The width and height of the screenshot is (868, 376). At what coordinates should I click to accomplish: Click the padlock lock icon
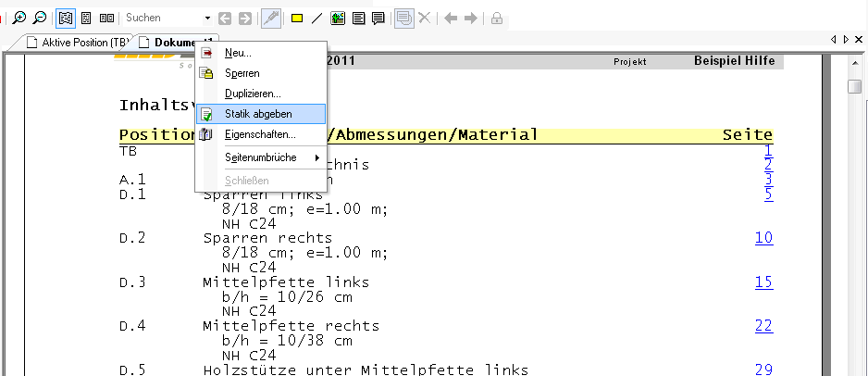[x=497, y=19]
